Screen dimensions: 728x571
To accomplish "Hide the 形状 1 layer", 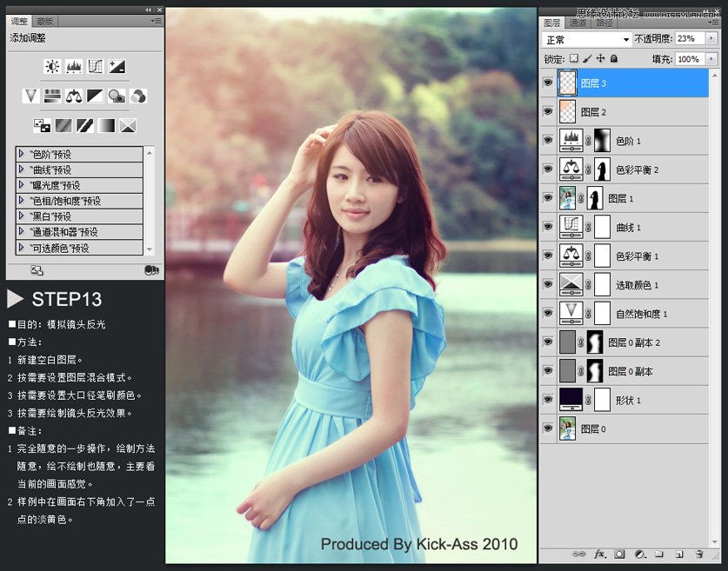I will point(548,399).
